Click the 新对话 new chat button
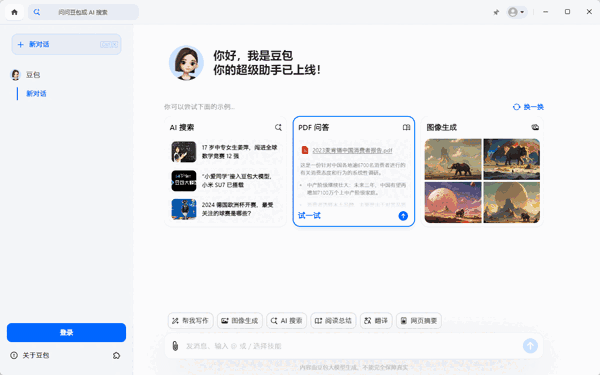The image size is (600, 375). point(67,44)
